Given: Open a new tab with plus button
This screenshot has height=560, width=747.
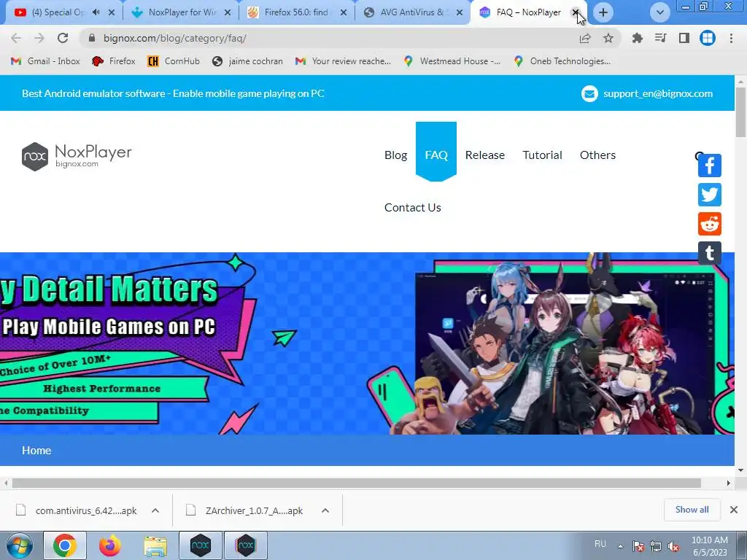Looking at the screenshot, I should tap(603, 12).
